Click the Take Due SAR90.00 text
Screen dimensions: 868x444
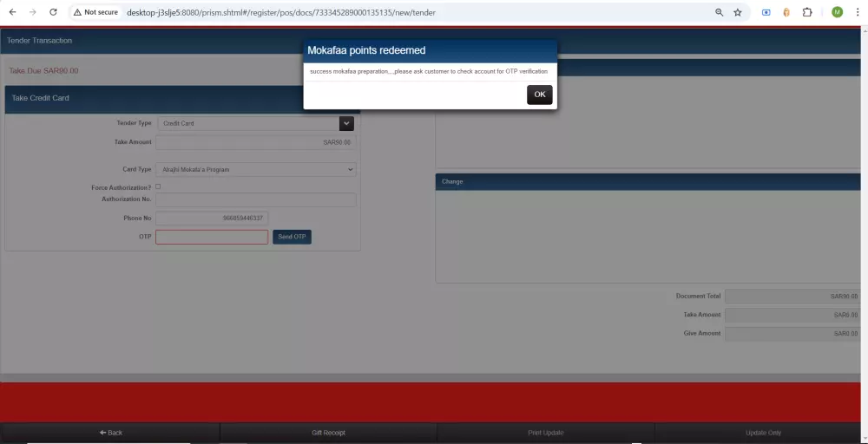pyautogui.click(x=43, y=71)
